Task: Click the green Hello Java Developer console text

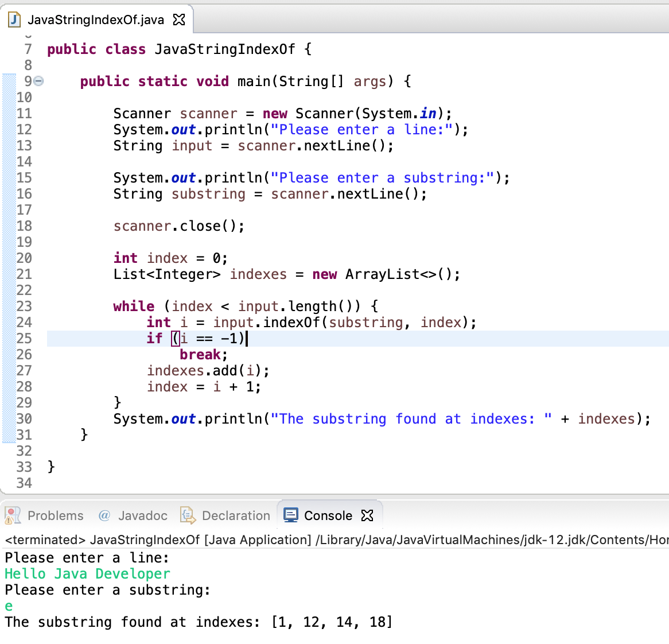Action: pyautogui.click(x=86, y=573)
